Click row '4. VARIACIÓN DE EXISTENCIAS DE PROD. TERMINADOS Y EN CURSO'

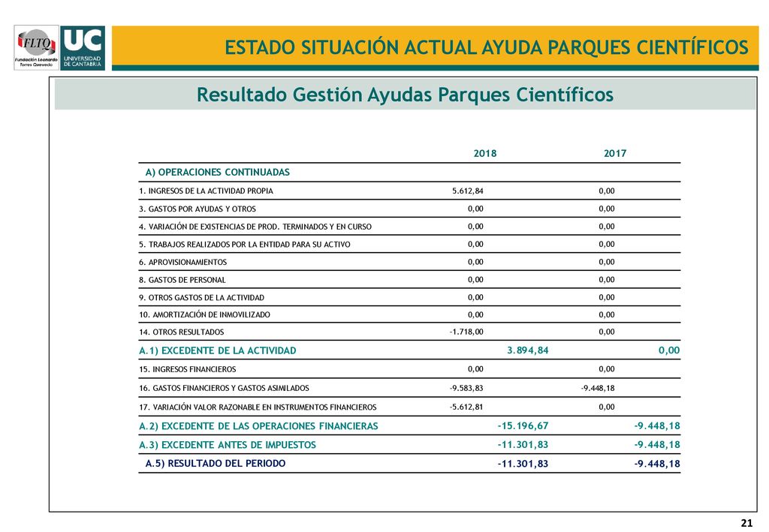coord(409,227)
